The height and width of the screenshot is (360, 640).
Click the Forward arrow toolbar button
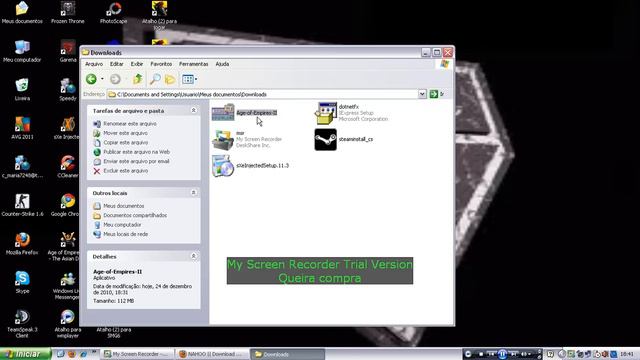click(116, 79)
